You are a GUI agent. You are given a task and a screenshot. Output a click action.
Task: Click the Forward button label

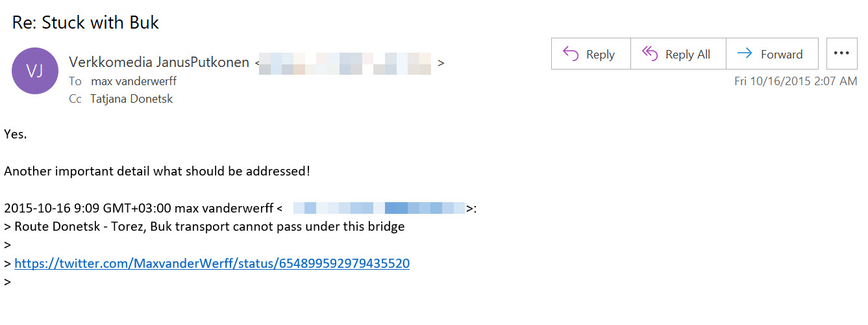point(782,55)
